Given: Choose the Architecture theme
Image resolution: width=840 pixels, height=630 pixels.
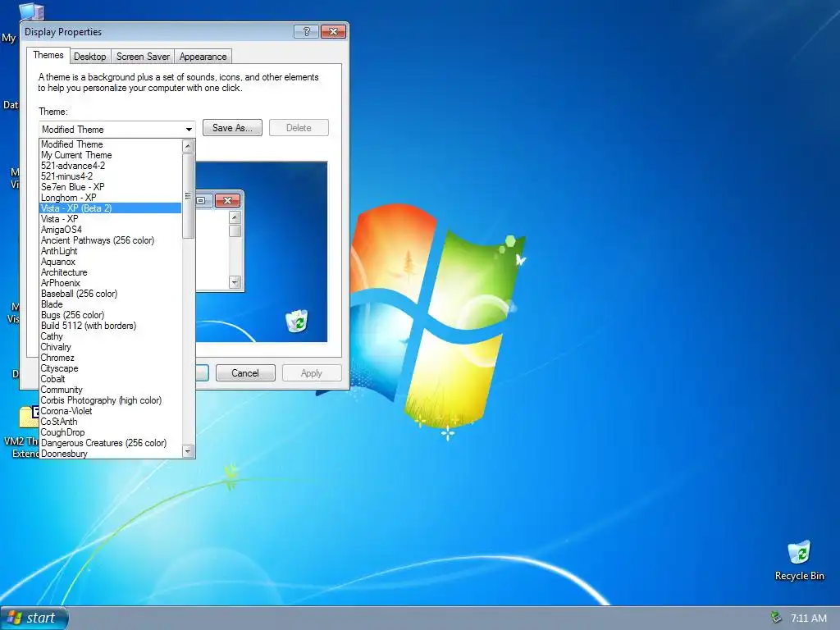Looking at the screenshot, I should 111,272.
